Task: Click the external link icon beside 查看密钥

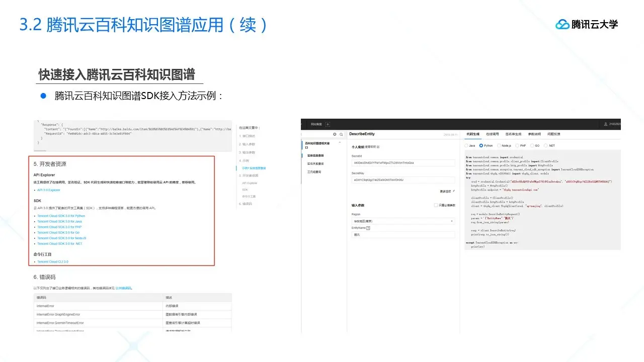Action: coord(378,147)
